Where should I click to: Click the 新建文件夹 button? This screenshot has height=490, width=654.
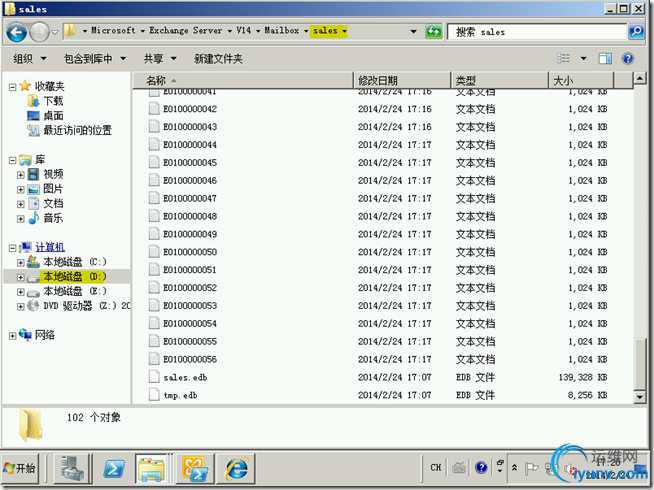pyautogui.click(x=218, y=59)
